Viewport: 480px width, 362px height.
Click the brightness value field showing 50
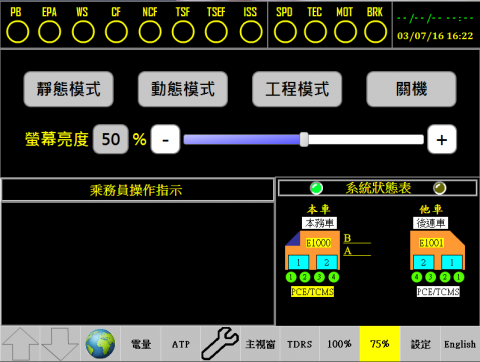pos(111,139)
